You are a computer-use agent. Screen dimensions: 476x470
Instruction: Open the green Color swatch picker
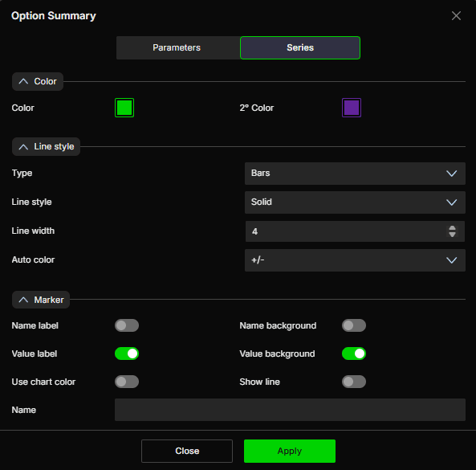(x=124, y=108)
